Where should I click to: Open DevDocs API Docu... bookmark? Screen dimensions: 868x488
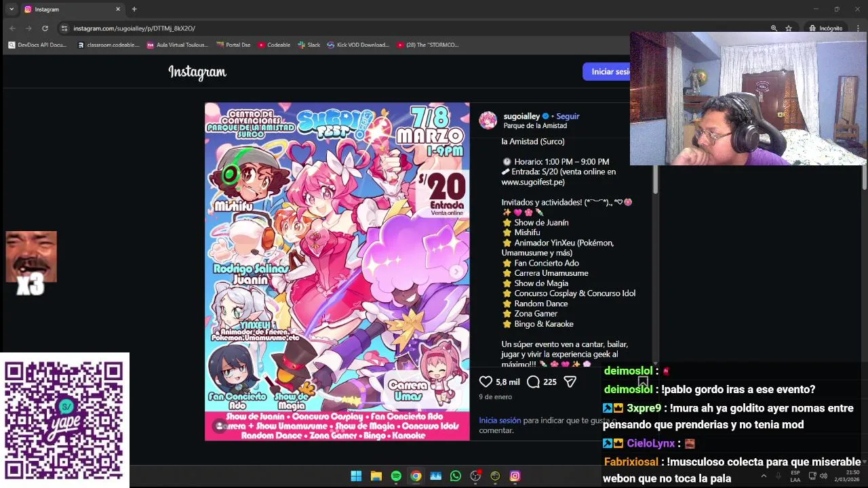[37, 45]
